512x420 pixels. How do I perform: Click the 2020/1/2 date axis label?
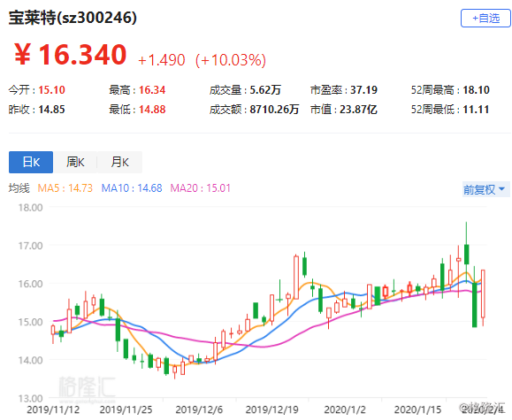345,410
